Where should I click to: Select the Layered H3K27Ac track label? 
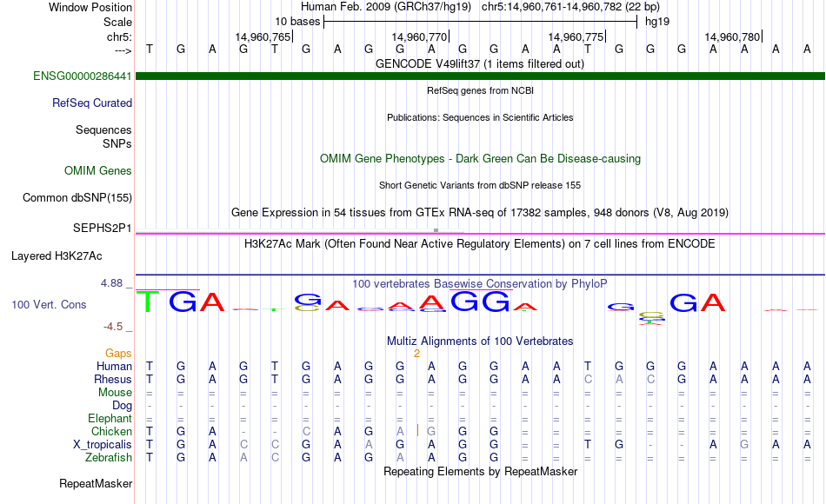click(57, 256)
